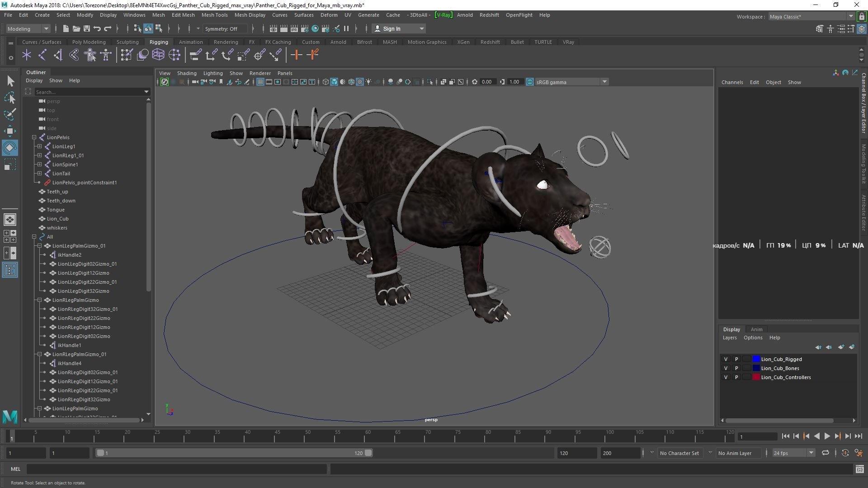Expand the LionLLeg1 tree node
Image resolution: width=868 pixels, height=488 pixels.
coord(39,146)
